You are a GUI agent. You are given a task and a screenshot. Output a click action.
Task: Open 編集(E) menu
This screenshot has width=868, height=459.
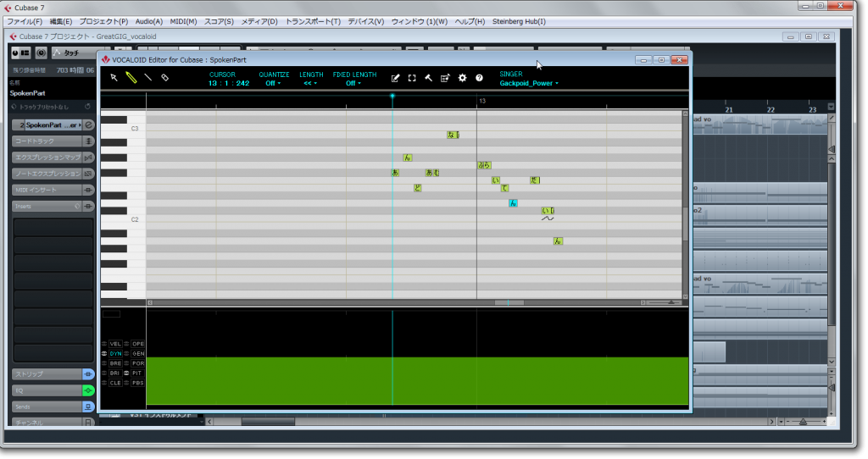coord(61,21)
